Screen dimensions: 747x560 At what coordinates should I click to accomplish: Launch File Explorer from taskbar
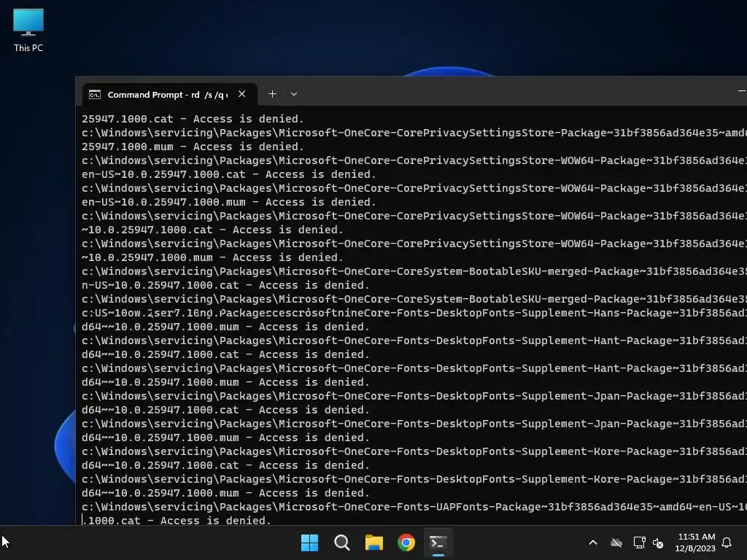(x=374, y=542)
